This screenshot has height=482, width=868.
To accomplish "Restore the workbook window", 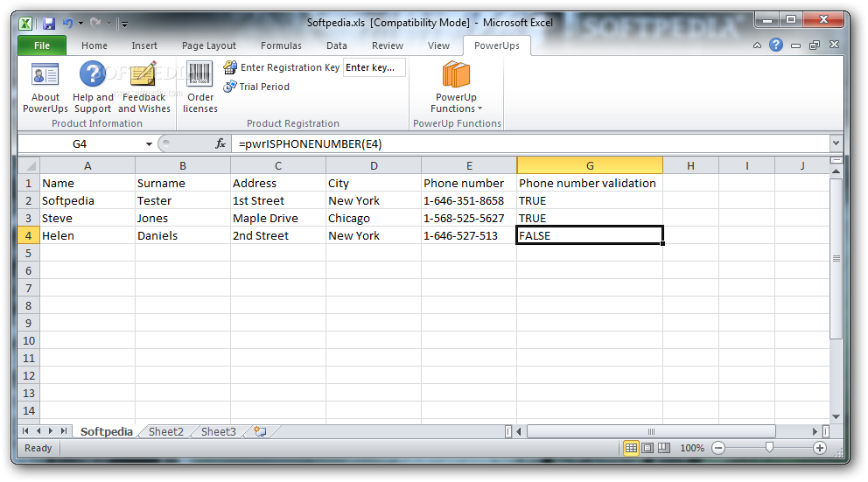I will (815, 45).
